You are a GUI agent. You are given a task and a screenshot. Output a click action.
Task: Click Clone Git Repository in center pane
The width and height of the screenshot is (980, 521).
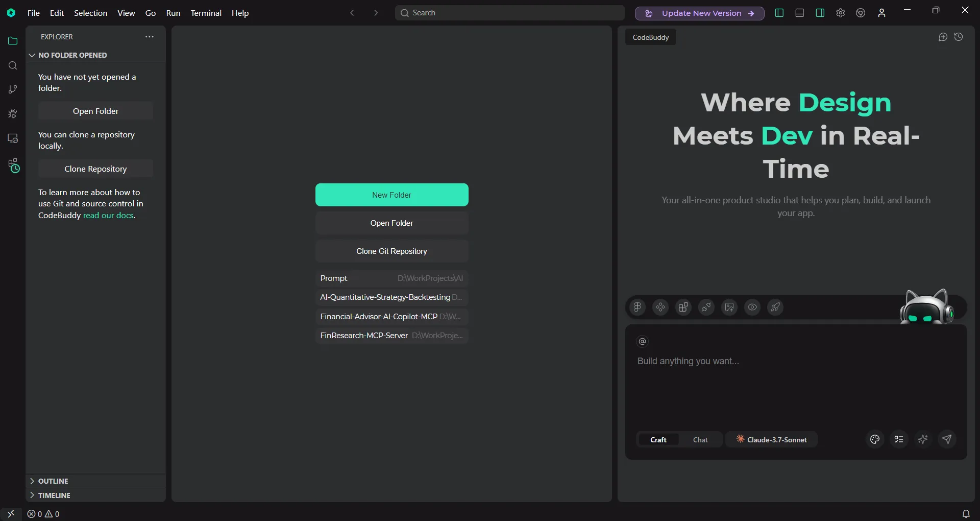[391, 251]
